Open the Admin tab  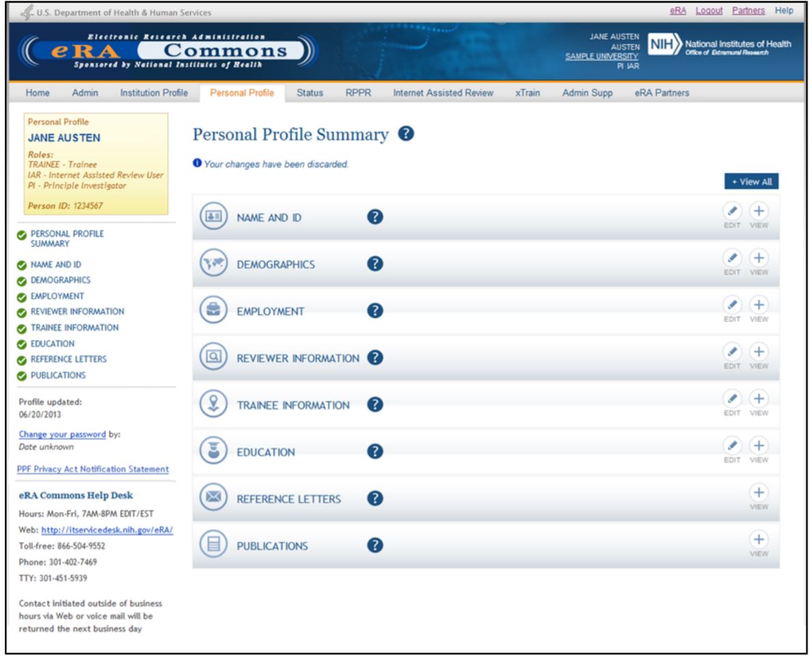[85, 93]
